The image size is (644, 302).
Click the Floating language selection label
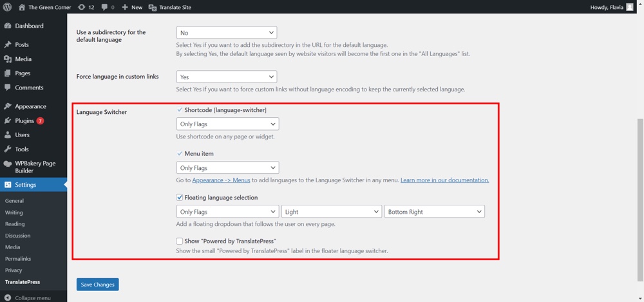[222, 198]
